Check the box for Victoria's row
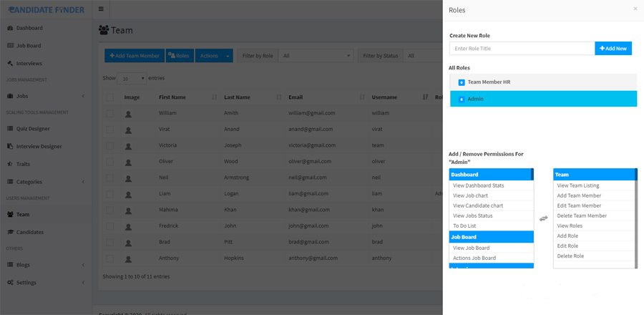The height and width of the screenshot is (315, 644). point(110,145)
